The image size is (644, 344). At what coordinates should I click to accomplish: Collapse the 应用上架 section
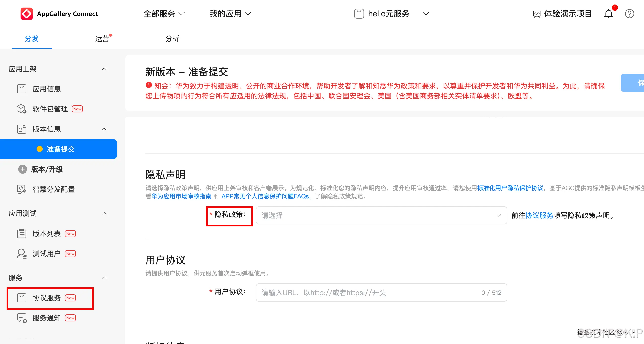tap(104, 69)
